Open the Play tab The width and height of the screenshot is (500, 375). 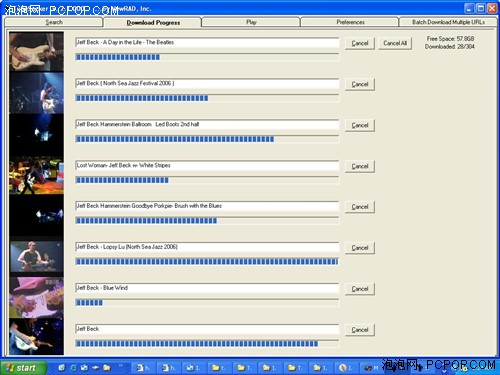(x=251, y=22)
